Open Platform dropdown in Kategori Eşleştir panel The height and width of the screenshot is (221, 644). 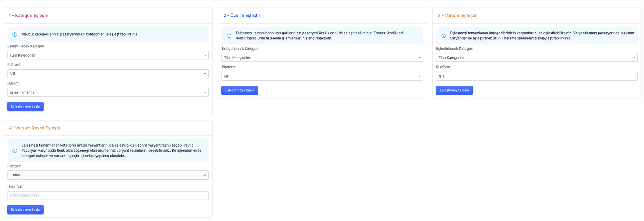tap(108, 74)
